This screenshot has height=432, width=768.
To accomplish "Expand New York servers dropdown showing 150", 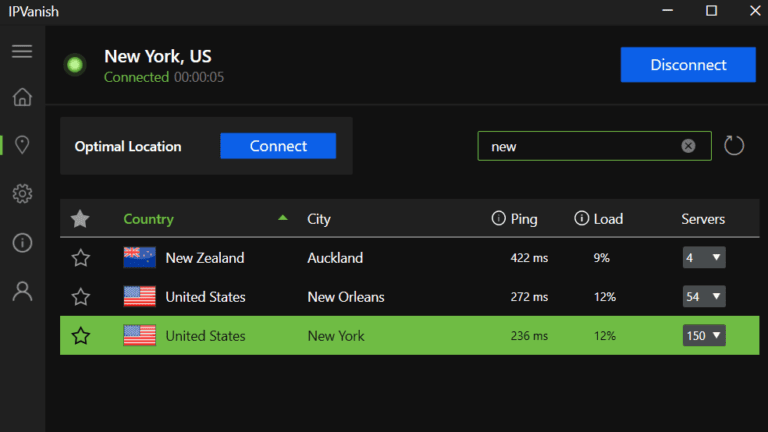I will pyautogui.click(x=704, y=336).
